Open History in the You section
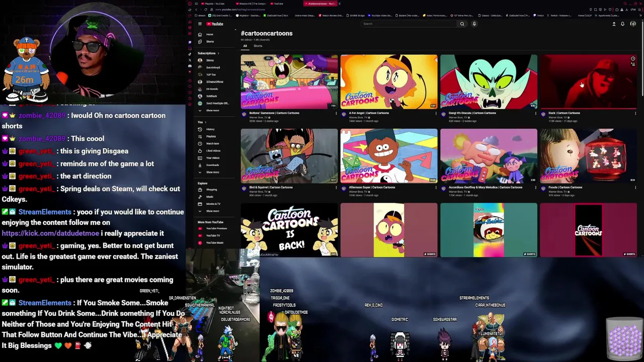The height and width of the screenshot is (362, 644). click(x=207, y=129)
